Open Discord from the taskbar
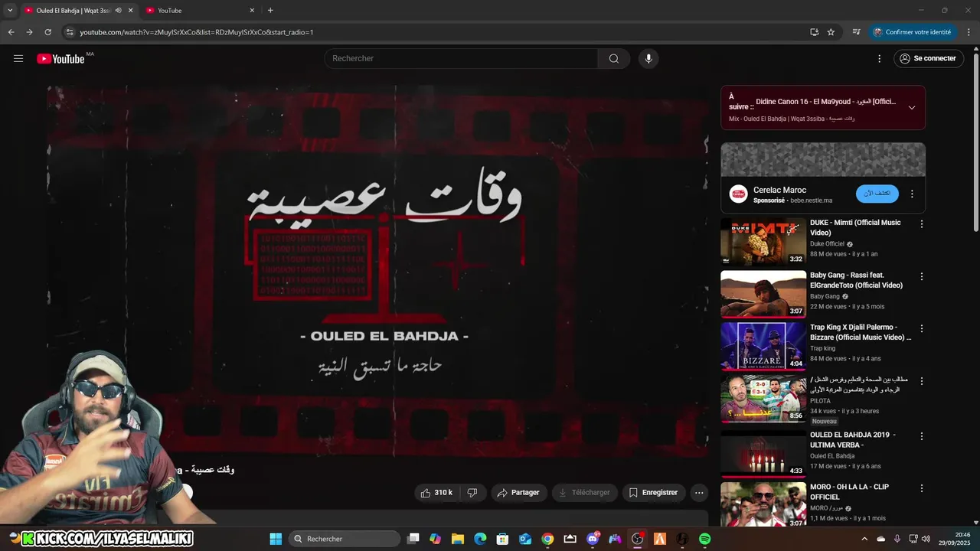Screen dimensions: 980x551 (593, 539)
